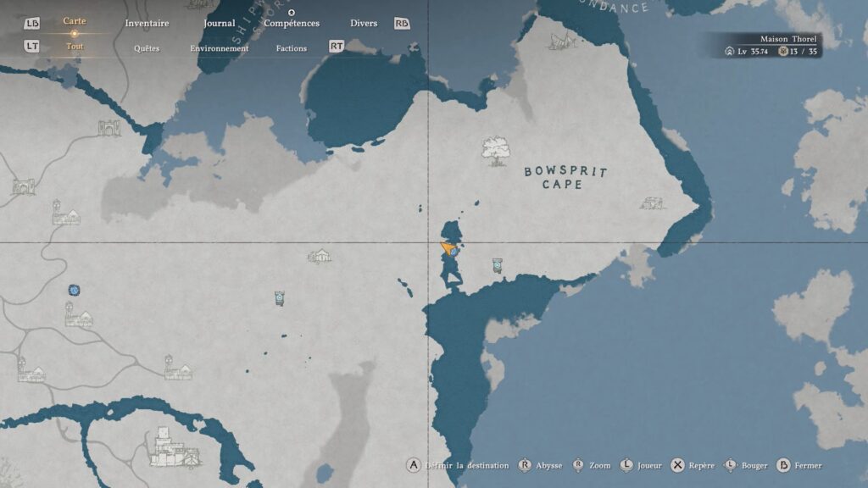
Task: Click the emblem icon next to 13 / 35
Action: (782, 52)
